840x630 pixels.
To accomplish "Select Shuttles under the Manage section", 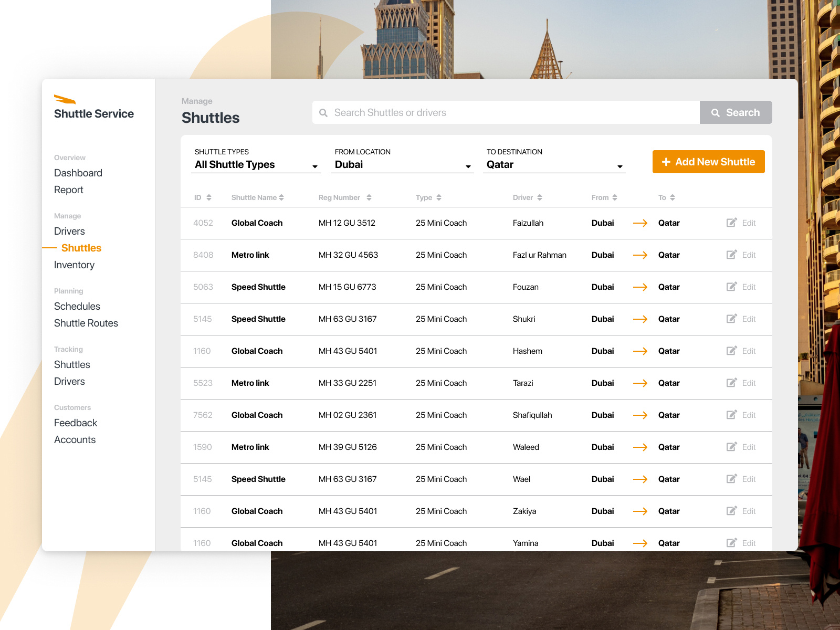I will point(81,248).
